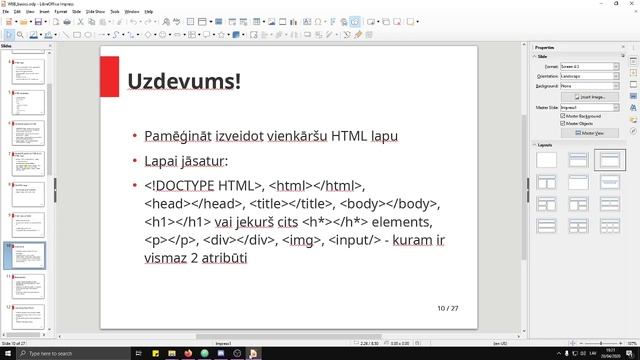
Task: Click the Print icon
Action: click(67, 22)
